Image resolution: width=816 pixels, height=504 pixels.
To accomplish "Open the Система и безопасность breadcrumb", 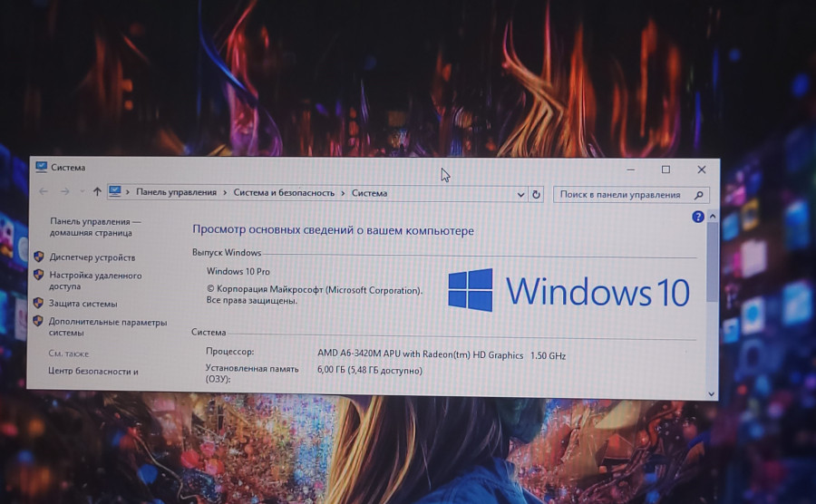I will point(284,192).
